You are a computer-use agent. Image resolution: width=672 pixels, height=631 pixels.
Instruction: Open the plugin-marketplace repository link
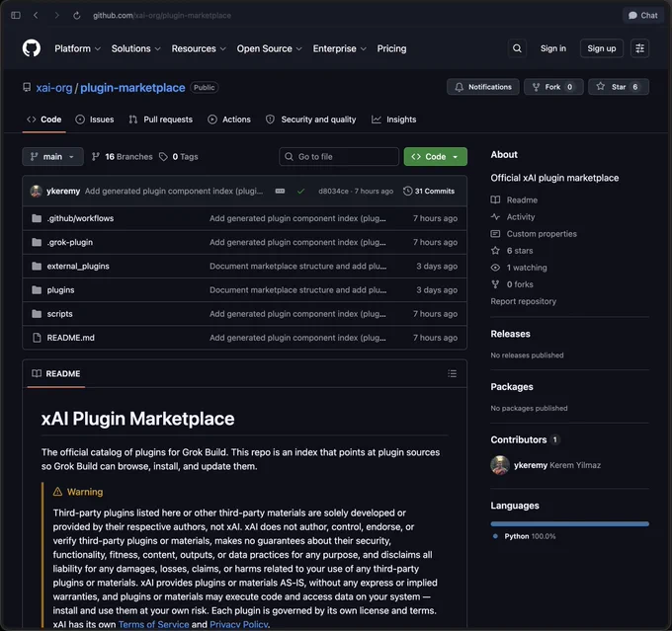pyautogui.click(x=132, y=88)
